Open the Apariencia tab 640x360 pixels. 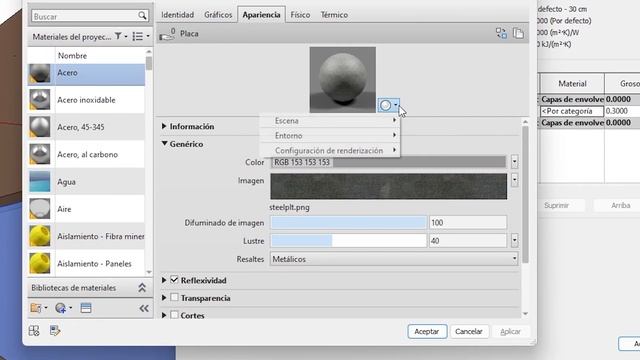point(261,15)
